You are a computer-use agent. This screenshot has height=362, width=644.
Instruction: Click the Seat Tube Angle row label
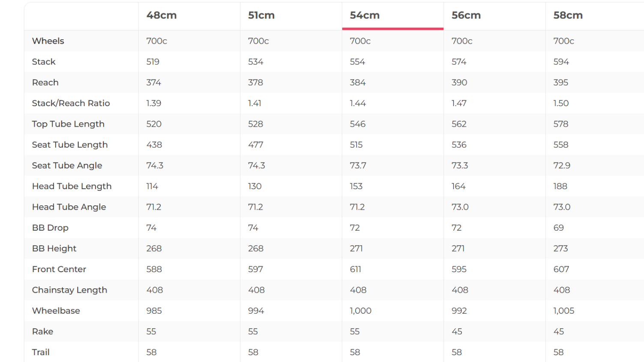click(x=67, y=166)
